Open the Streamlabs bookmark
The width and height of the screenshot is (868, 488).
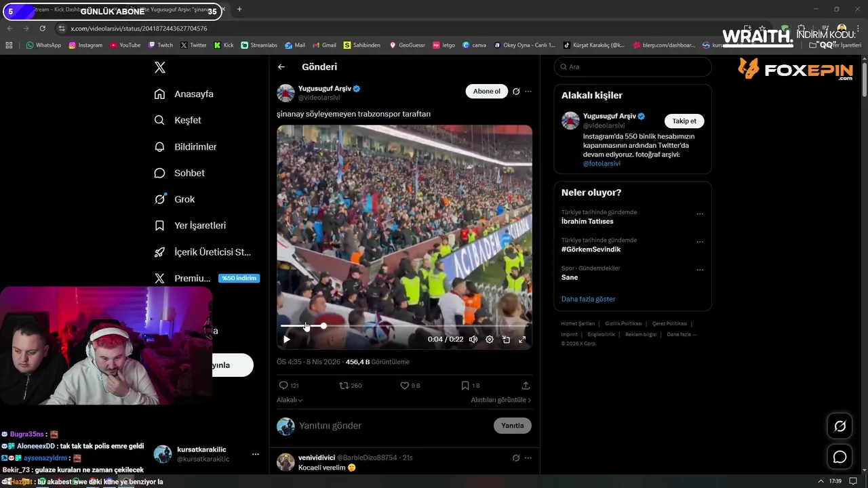tap(259, 45)
